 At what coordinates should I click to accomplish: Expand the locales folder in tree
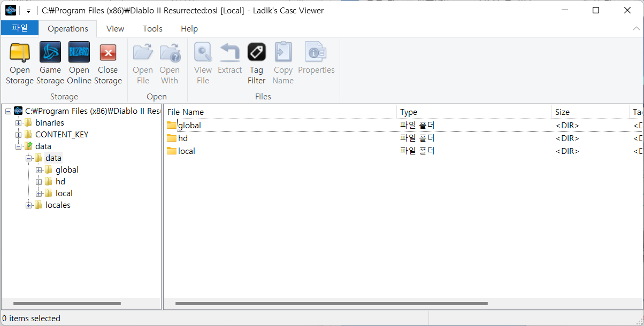coord(28,205)
